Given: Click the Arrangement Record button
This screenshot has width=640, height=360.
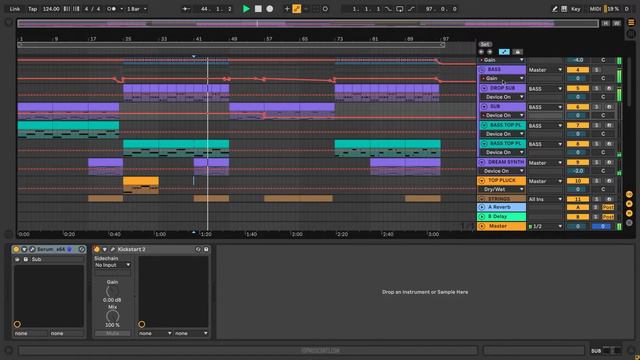Looking at the screenshot, I should 269,9.
